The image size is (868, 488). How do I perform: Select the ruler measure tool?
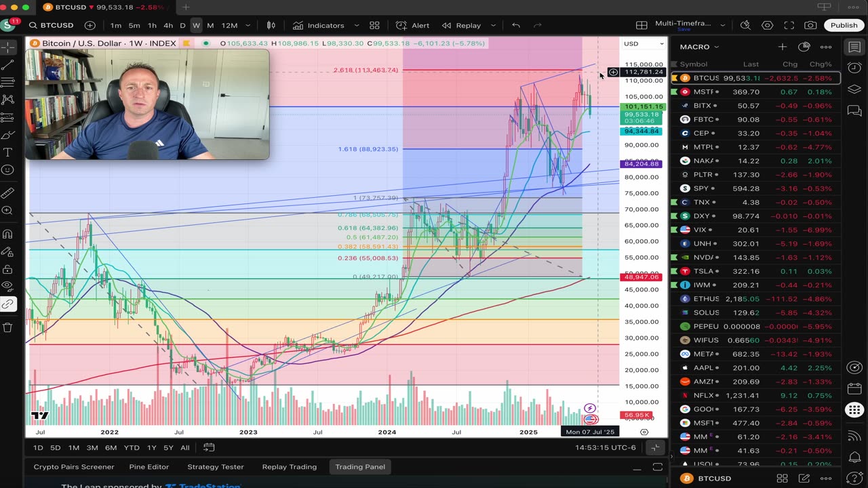(x=8, y=193)
